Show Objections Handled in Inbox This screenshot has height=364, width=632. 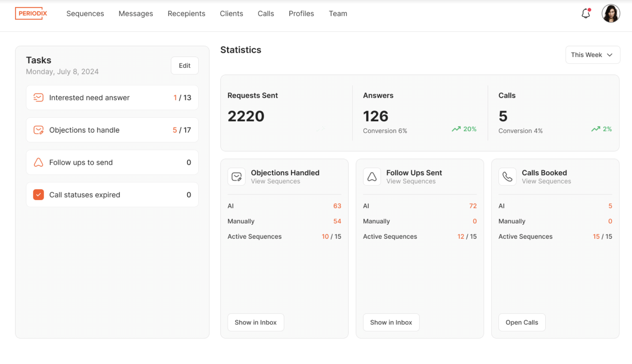255,322
